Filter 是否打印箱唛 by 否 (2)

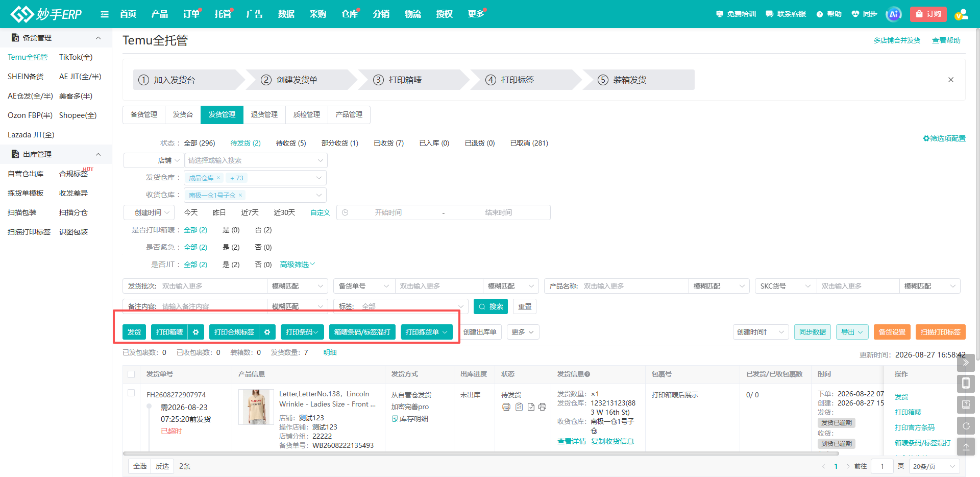(263, 230)
